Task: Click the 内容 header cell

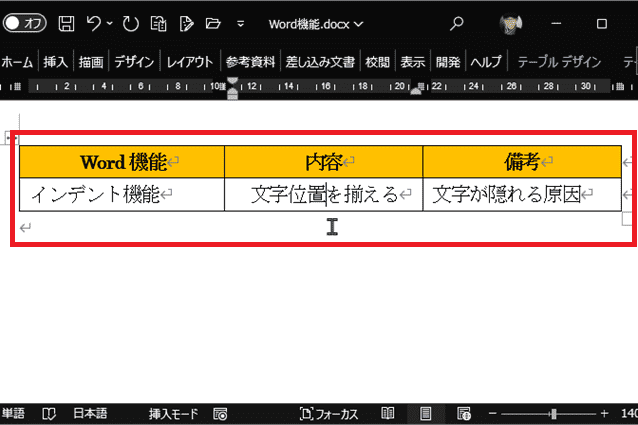Action: [323, 162]
